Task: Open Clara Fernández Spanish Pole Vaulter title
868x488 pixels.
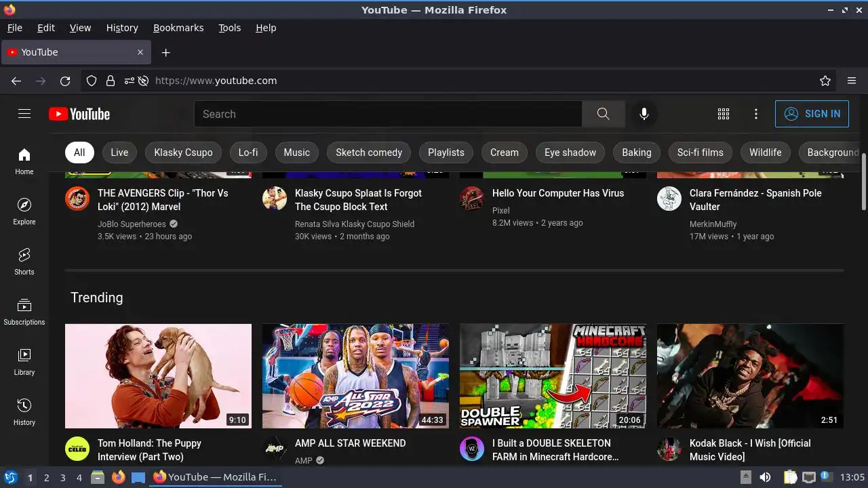Action: (x=755, y=200)
